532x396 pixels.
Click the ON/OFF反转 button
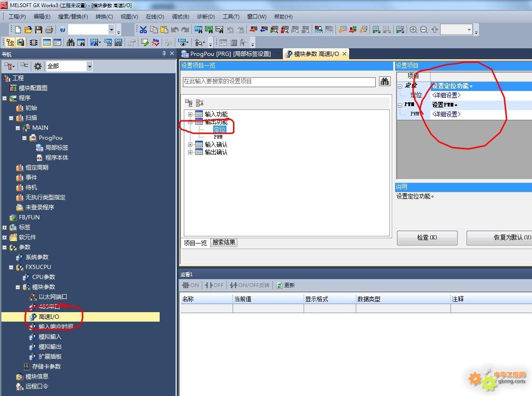[250, 285]
